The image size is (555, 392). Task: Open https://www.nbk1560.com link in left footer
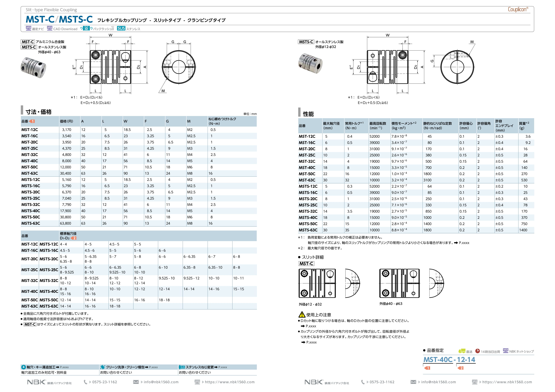pyautogui.click(x=230, y=382)
